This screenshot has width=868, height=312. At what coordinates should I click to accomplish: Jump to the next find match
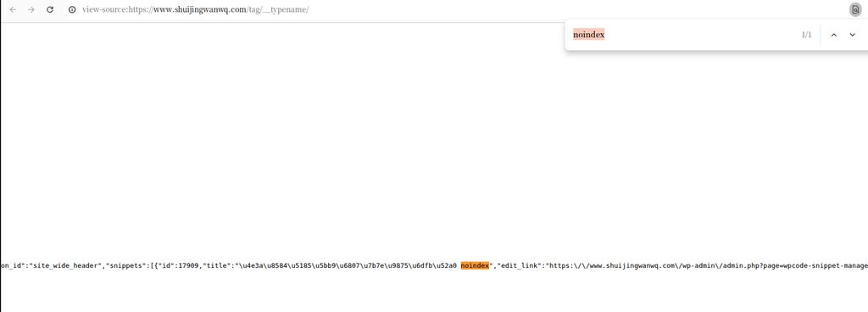[x=853, y=35]
